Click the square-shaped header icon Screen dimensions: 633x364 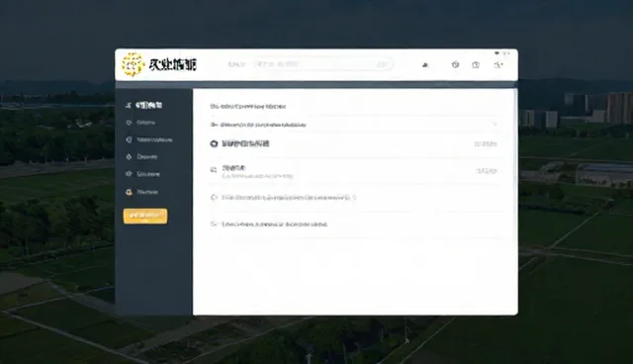476,64
